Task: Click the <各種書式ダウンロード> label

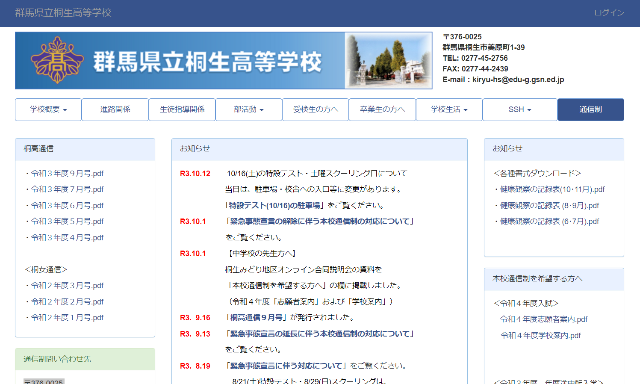Action: coord(537,173)
